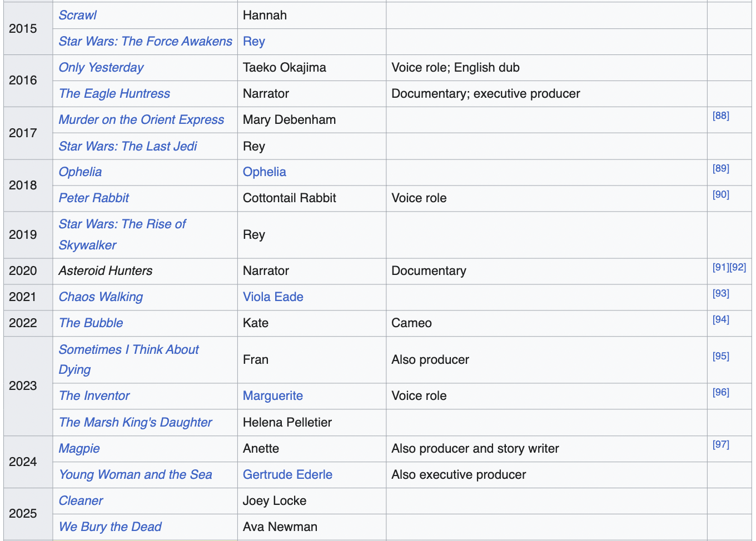Open Sometimes I Think About Dying link
Viewport: 756px width, 541px height.
pyautogui.click(x=129, y=360)
